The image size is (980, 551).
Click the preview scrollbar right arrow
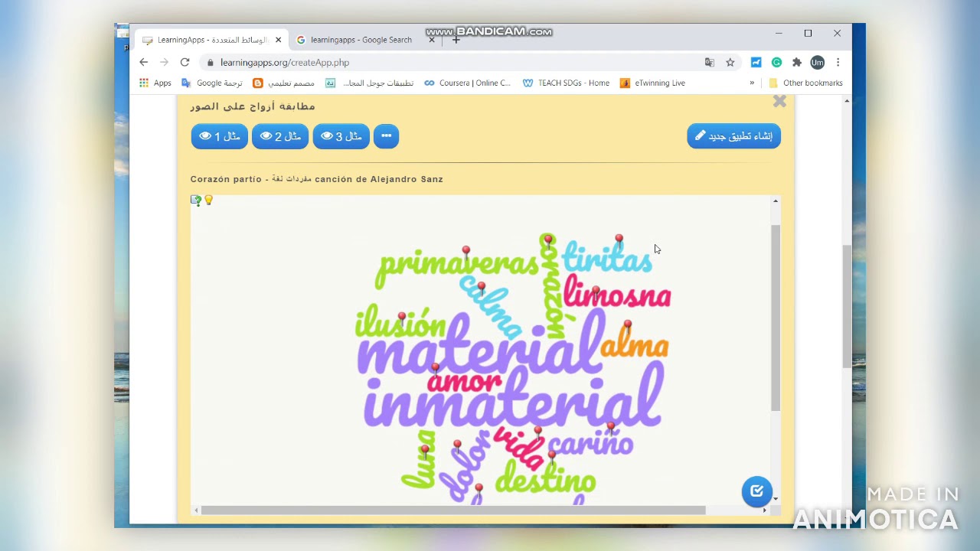(x=764, y=510)
